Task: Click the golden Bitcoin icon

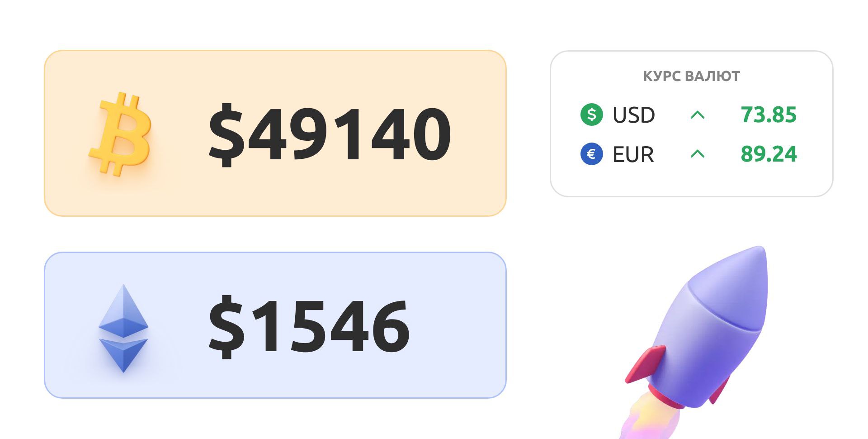Action: pos(121,134)
